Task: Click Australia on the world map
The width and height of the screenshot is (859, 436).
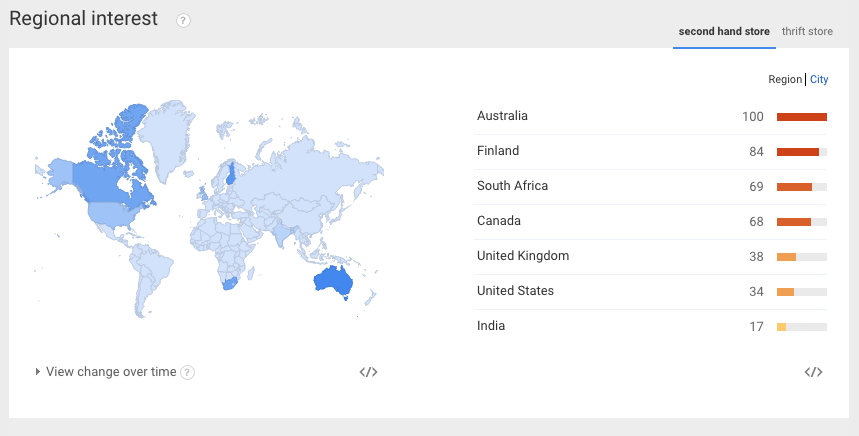Action: pos(332,282)
